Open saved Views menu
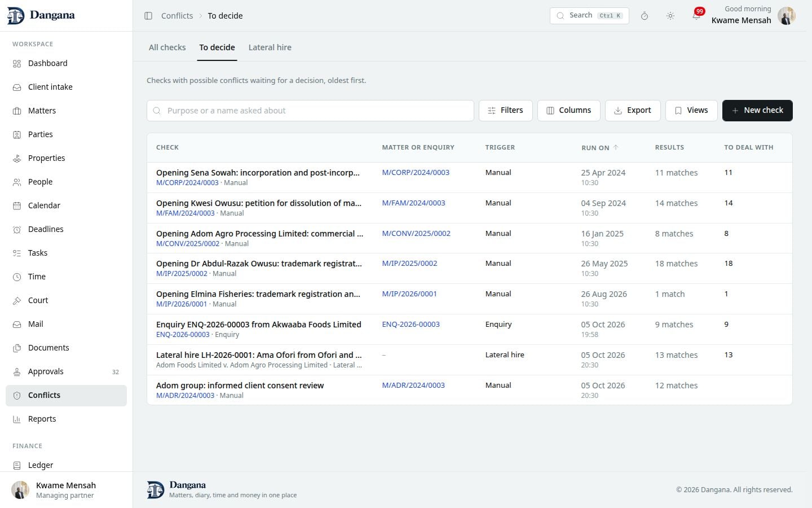The height and width of the screenshot is (508, 812). pos(691,111)
